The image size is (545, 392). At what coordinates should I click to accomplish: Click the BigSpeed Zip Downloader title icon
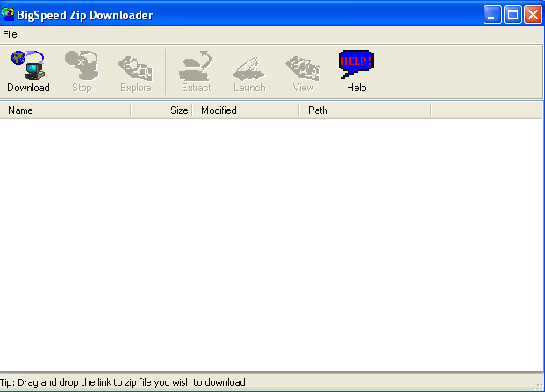[x=8, y=15]
